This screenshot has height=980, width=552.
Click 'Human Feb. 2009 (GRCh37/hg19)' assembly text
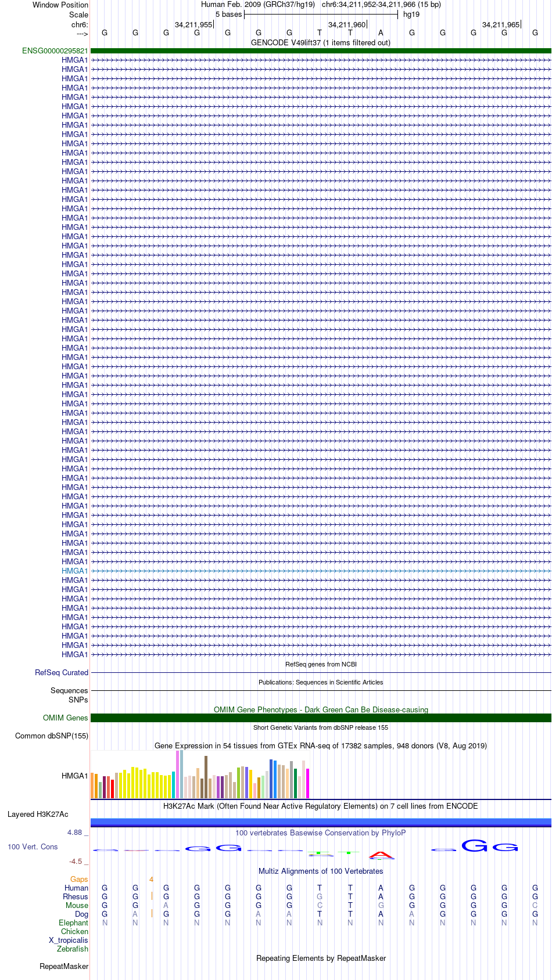pos(258,5)
